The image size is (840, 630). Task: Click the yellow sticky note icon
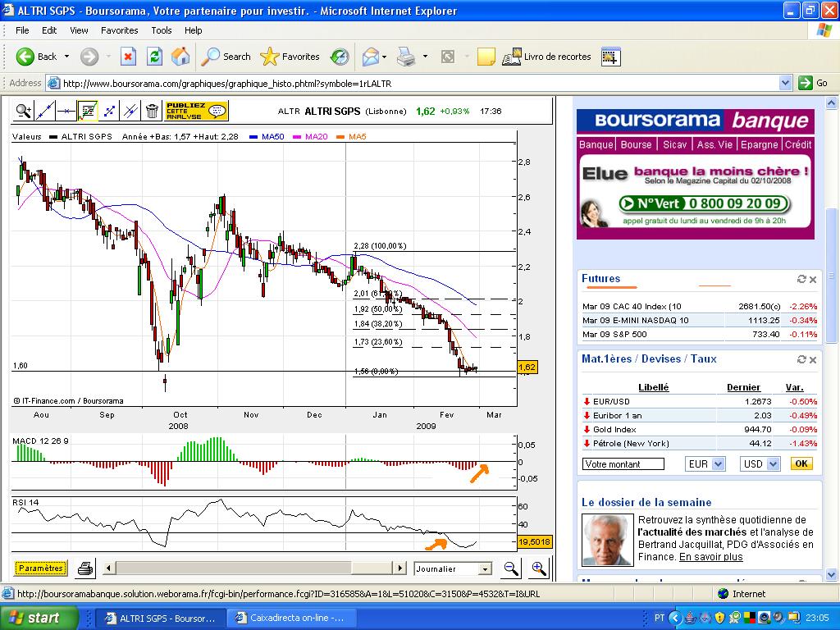point(486,57)
